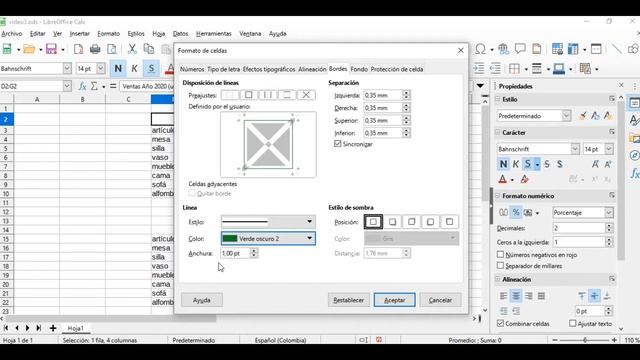
Task: Click the increase indent icon in toolbar
Action: pos(478,69)
